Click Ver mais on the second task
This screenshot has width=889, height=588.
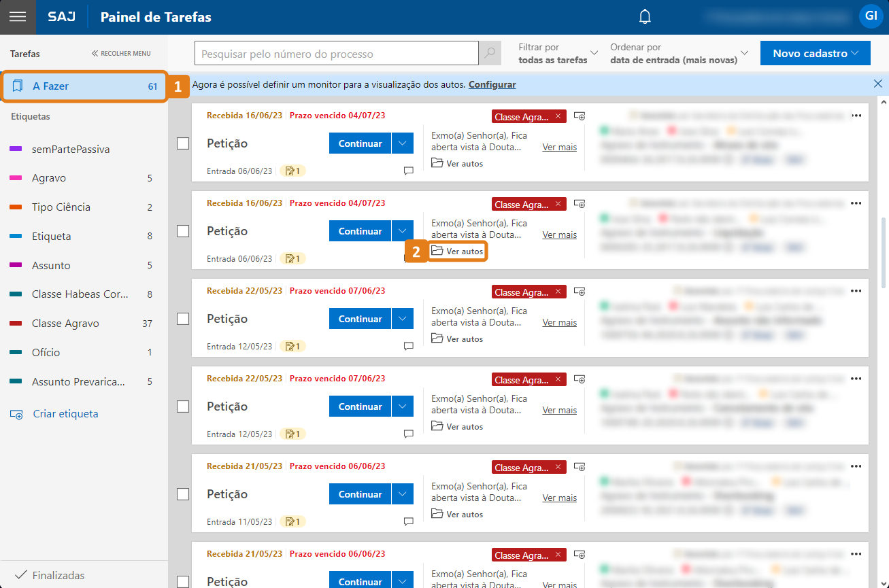coord(559,235)
